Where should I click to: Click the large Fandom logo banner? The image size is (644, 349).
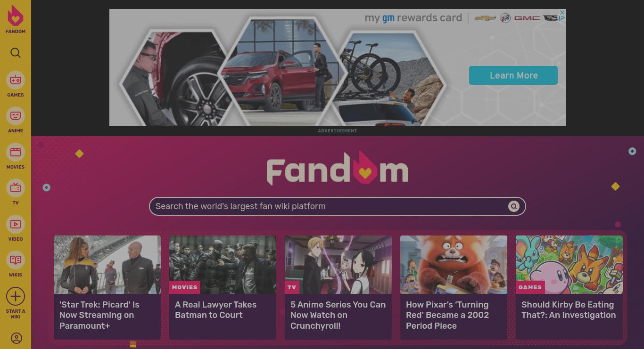(x=338, y=168)
